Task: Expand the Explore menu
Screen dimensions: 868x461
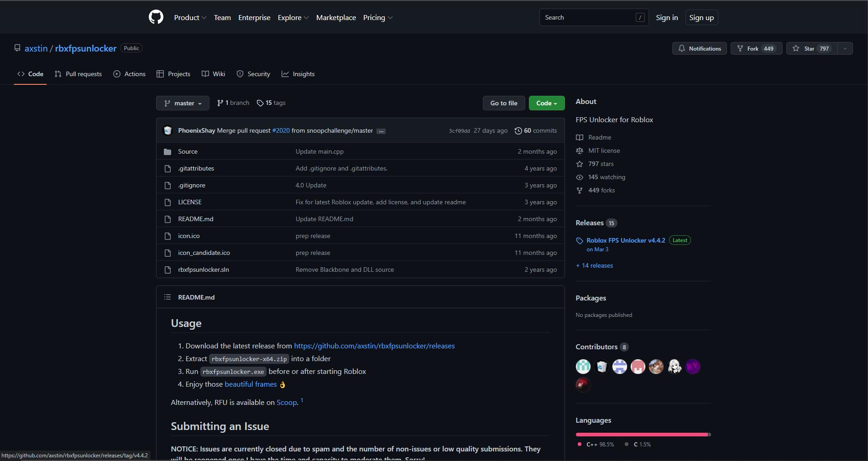Action: pos(293,17)
